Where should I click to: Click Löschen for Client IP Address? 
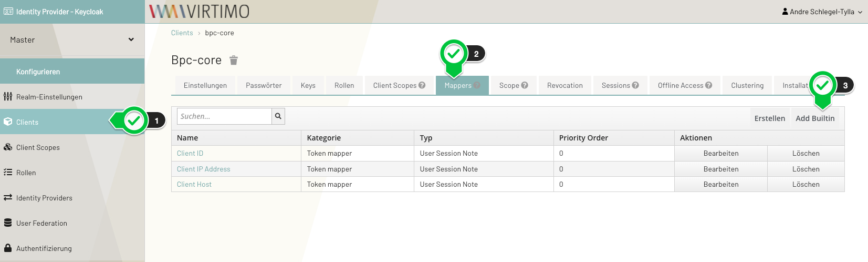[806, 169]
